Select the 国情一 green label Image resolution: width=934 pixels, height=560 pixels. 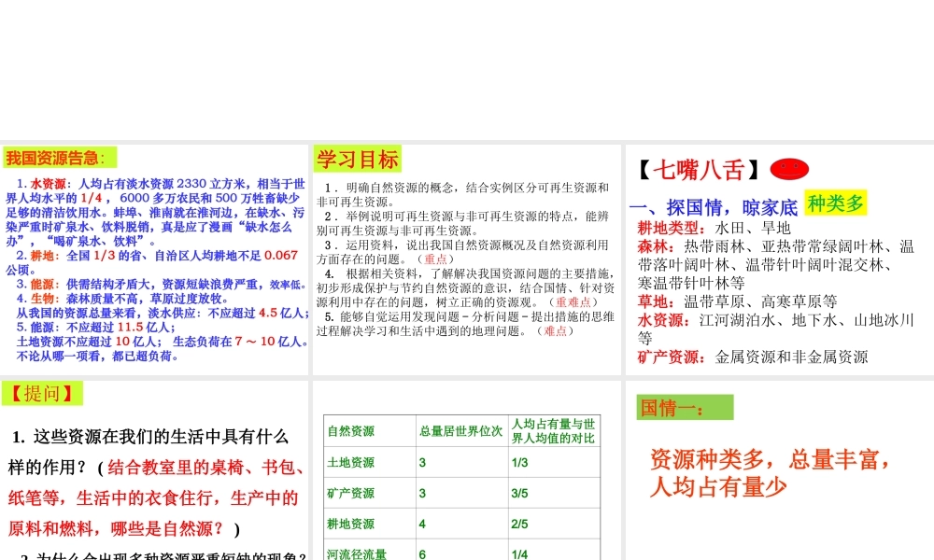685,408
